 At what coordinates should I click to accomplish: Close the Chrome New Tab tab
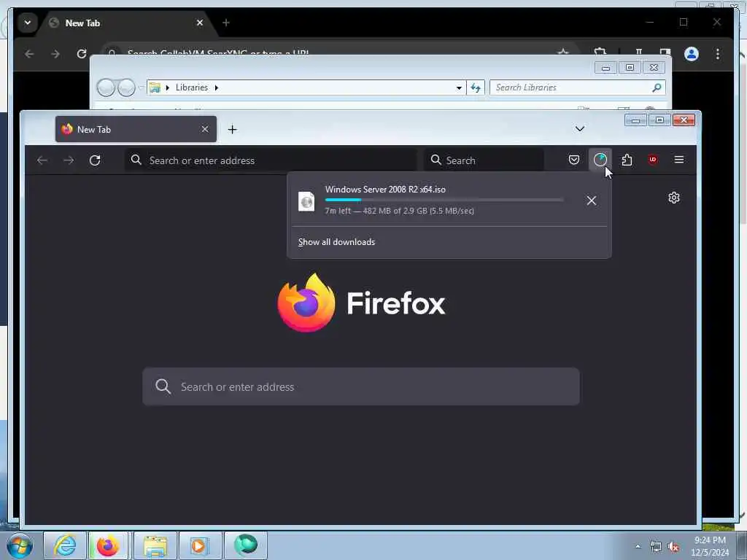[x=200, y=23]
